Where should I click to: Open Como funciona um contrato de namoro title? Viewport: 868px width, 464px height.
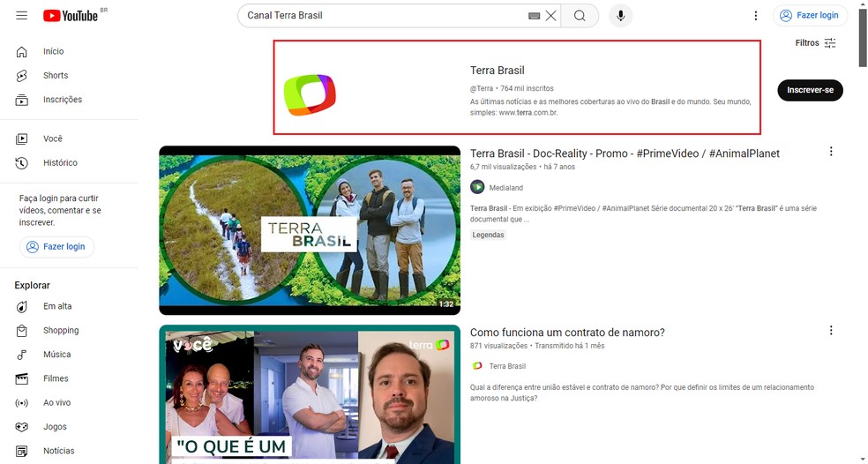click(567, 333)
